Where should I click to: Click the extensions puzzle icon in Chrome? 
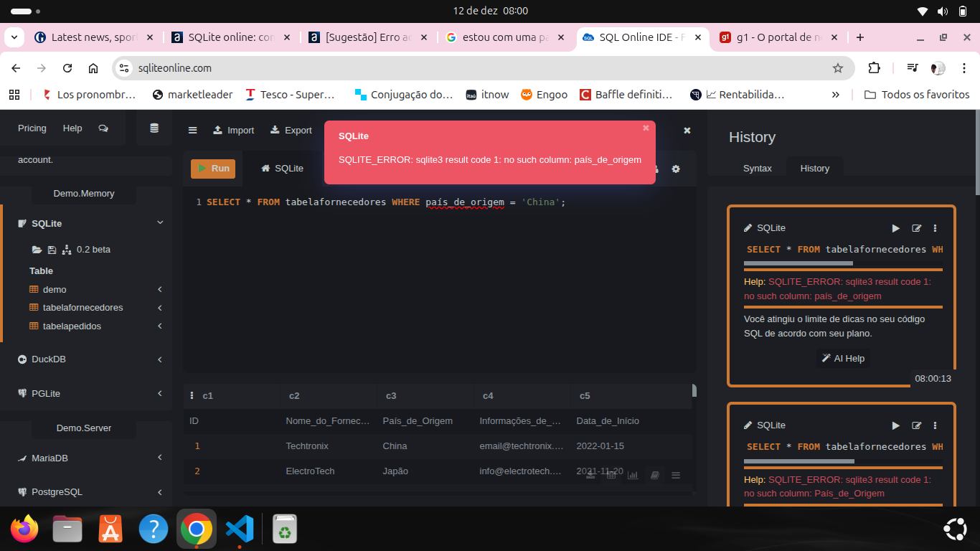(874, 68)
